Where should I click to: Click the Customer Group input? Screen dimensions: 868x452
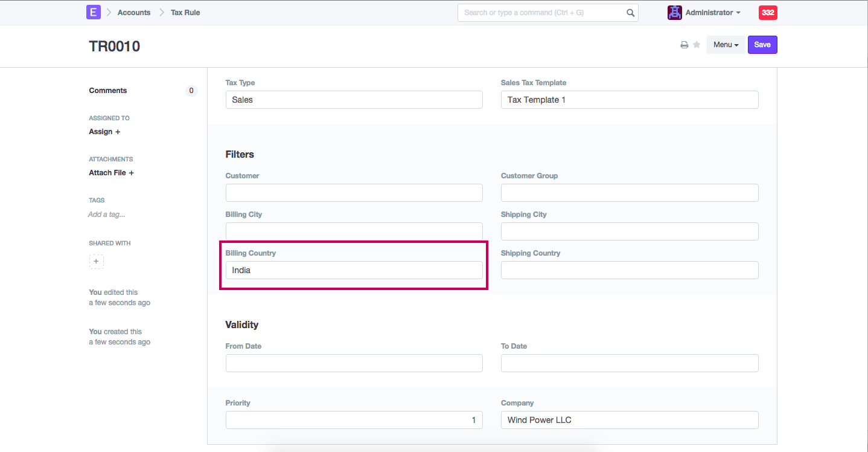(629, 193)
